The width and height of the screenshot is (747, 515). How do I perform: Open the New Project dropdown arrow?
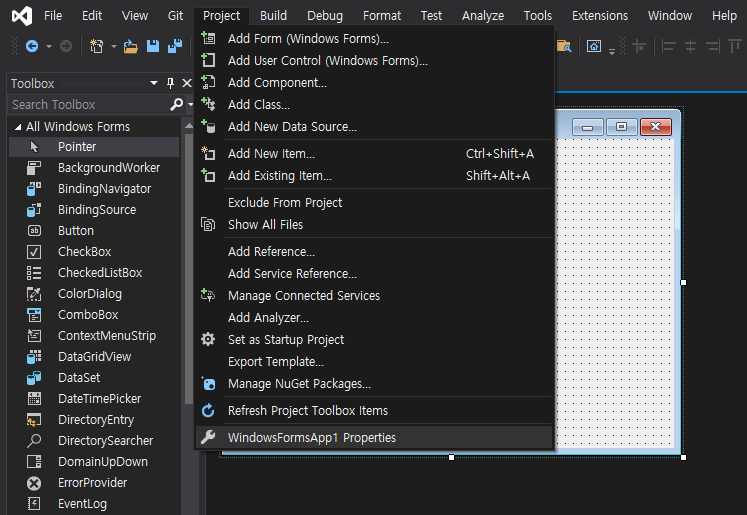(113, 46)
